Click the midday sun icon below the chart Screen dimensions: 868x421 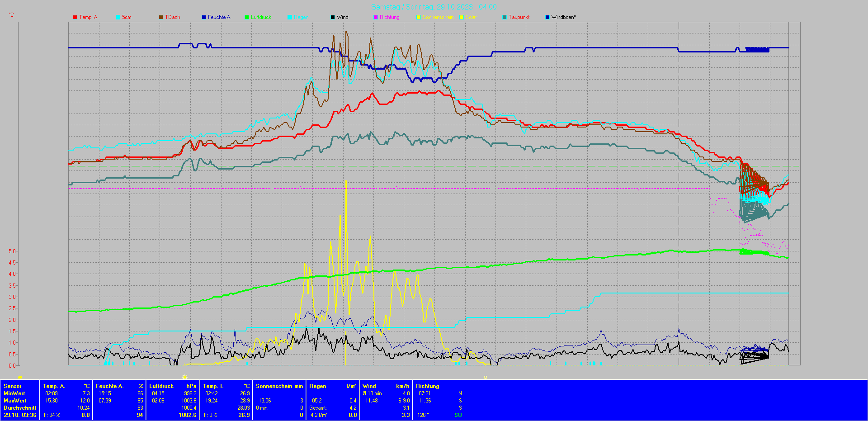pyautogui.click(x=184, y=377)
